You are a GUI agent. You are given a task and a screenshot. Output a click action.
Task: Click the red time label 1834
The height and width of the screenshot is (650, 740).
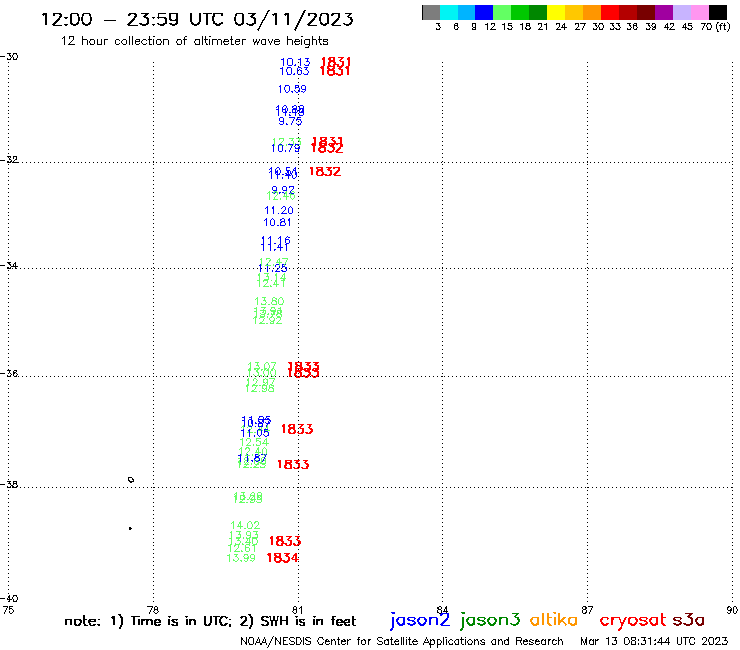[x=282, y=558]
